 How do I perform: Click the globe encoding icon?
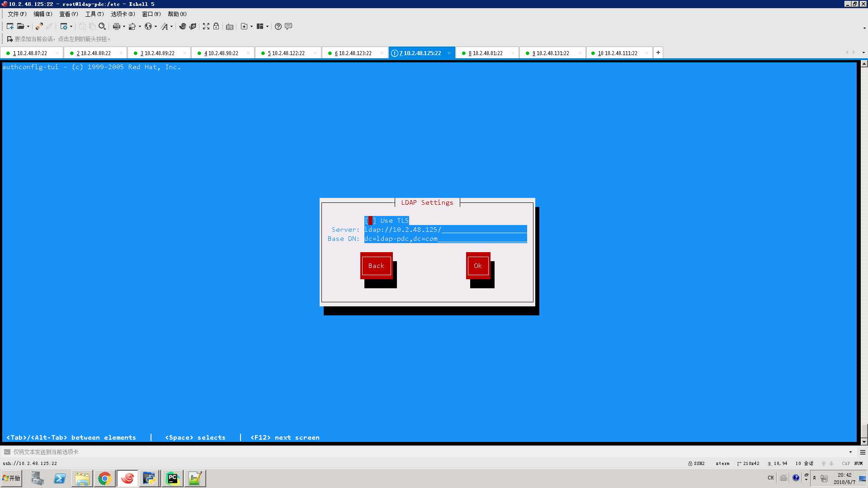(148, 27)
